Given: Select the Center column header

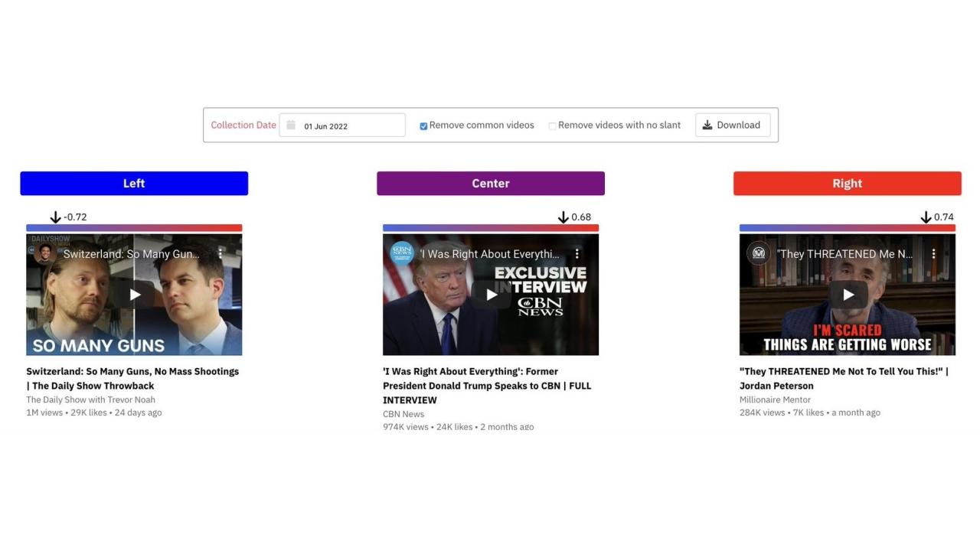Looking at the screenshot, I should pyautogui.click(x=491, y=184).
